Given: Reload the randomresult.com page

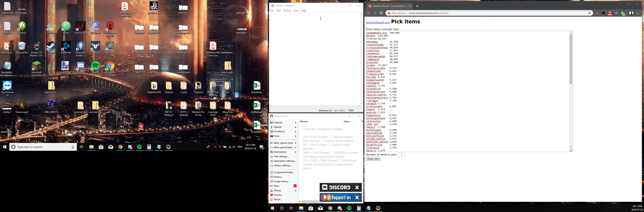Looking at the screenshot, I should (381, 13).
